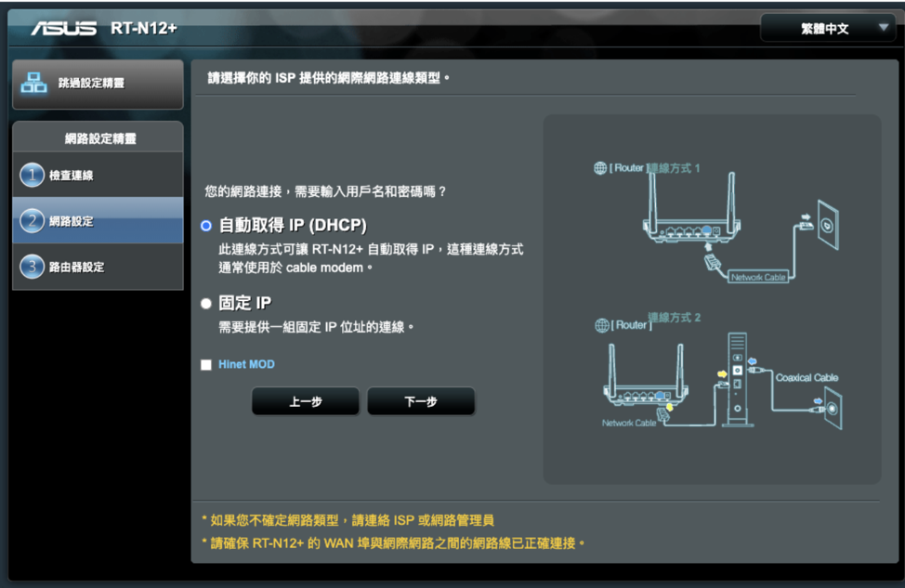Go to step 網路設定
Screen dimensions: 905x588
click(98, 220)
